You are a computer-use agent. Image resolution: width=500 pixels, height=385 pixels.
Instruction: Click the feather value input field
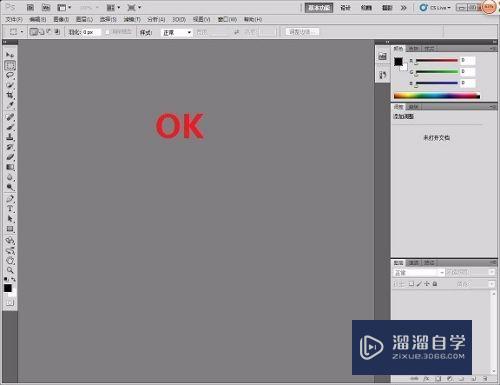click(91, 32)
